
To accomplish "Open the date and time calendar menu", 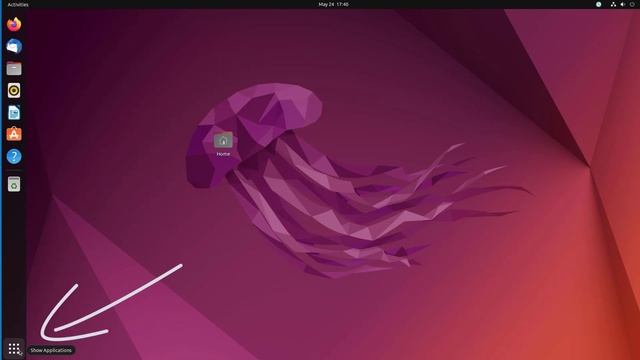I will point(333,4).
